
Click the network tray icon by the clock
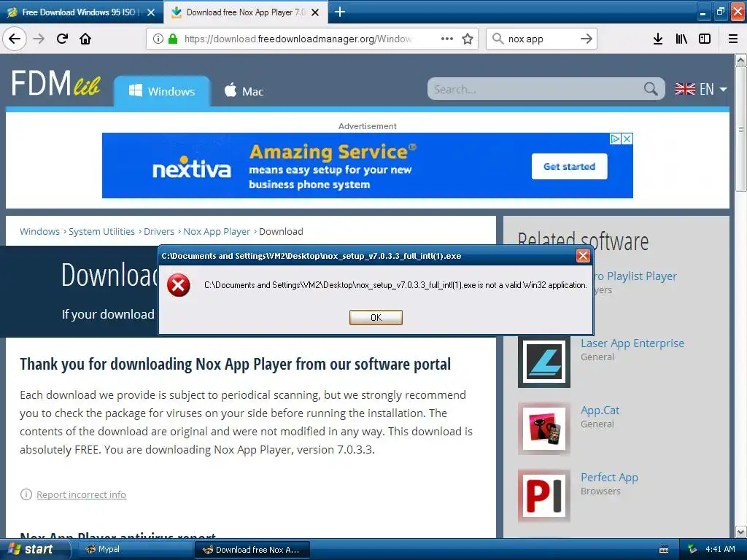692,550
